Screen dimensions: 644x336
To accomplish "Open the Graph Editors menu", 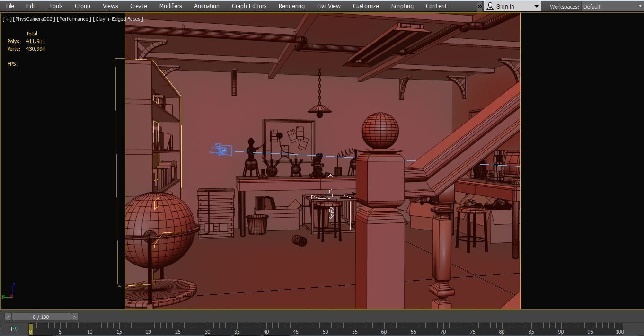I will click(x=249, y=6).
